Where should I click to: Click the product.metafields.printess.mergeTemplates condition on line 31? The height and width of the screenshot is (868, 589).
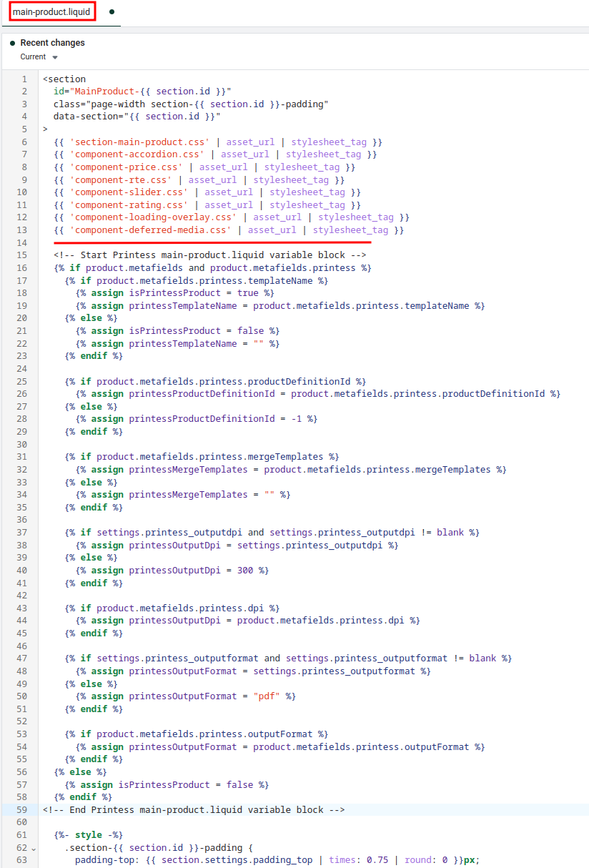202,456
